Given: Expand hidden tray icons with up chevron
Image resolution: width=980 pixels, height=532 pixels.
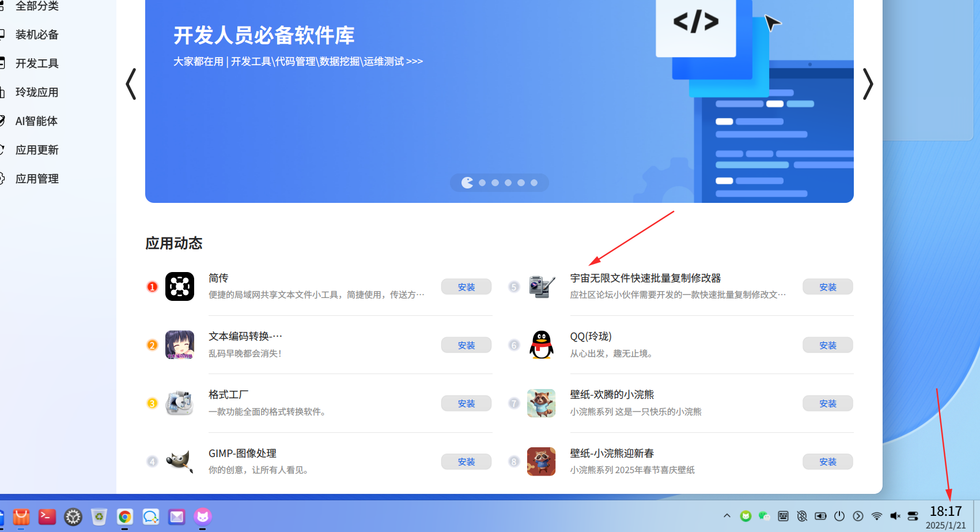Looking at the screenshot, I should (727, 516).
